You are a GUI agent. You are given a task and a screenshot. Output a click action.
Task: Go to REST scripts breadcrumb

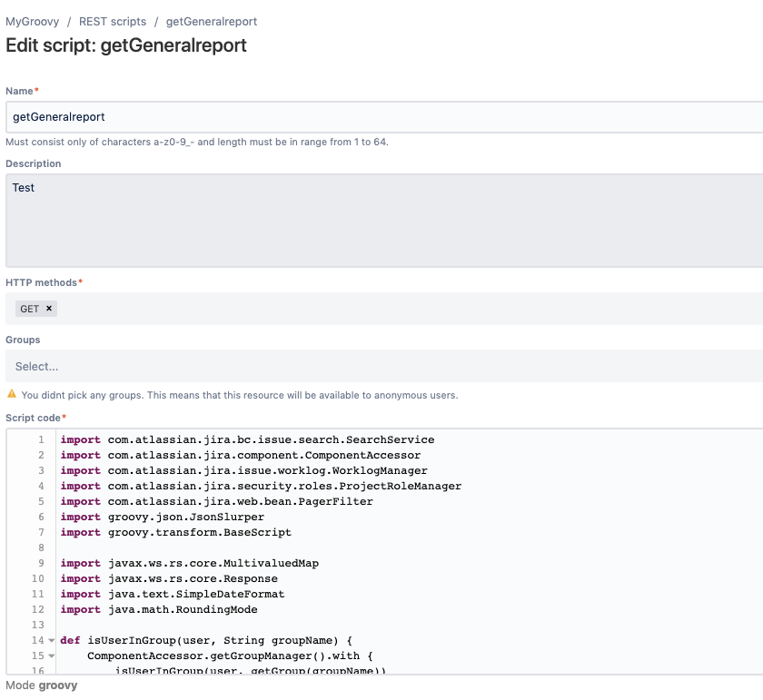point(113,22)
